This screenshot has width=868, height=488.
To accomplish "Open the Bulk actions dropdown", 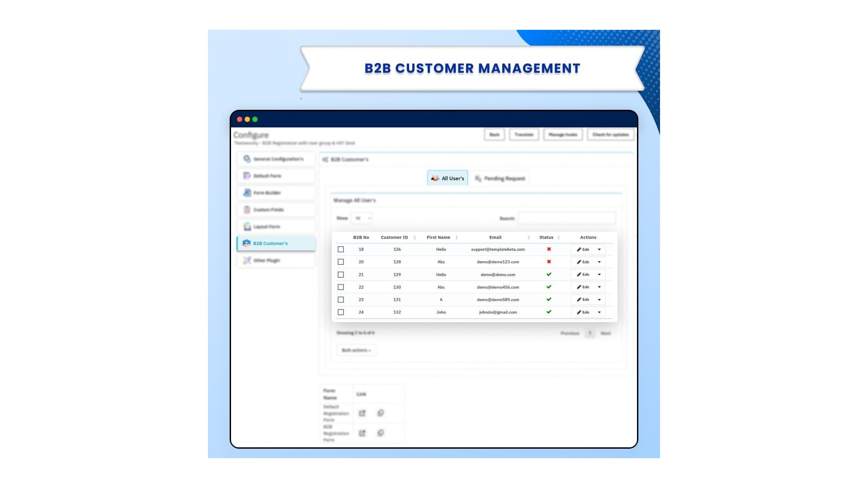I will click(356, 350).
